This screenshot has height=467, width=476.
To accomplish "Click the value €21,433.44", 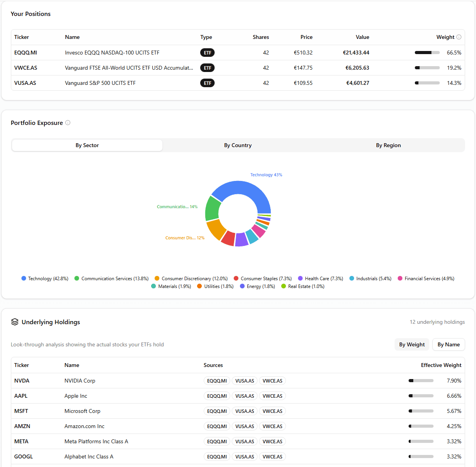I will pyautogui.click(x=356, y=53).
